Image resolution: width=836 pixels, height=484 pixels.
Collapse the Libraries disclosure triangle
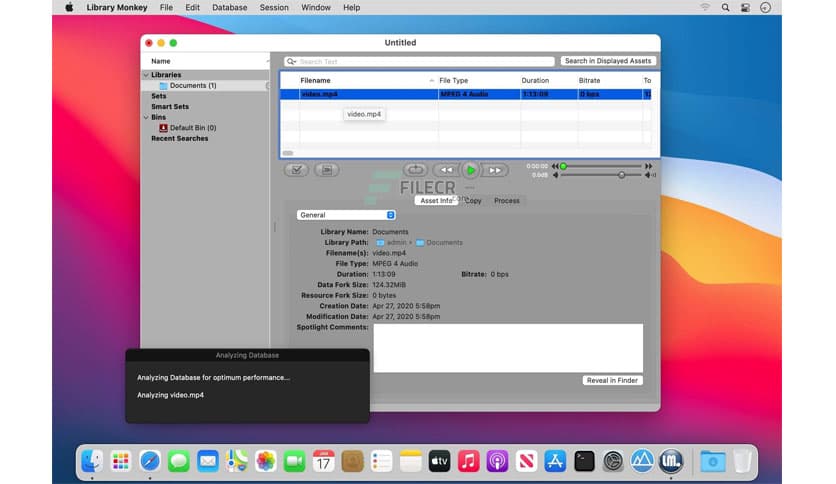tap(146, 75)
